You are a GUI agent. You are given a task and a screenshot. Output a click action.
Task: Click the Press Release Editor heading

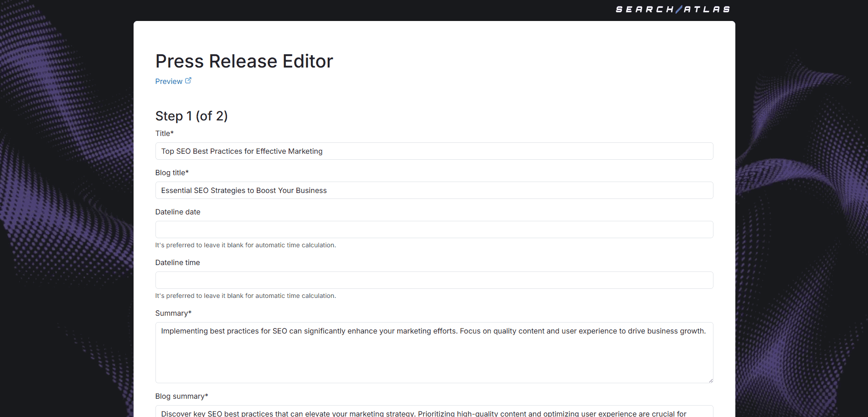click(x=244, y=61)
